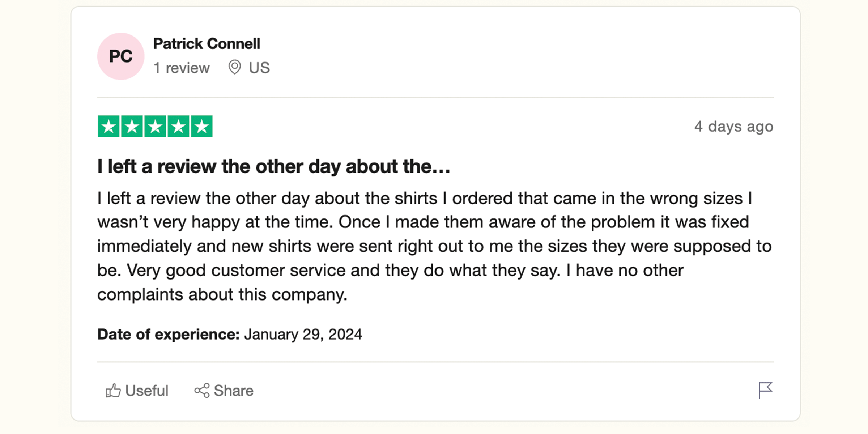
Task: Click the Share button label
Action: tap(233, 391)
